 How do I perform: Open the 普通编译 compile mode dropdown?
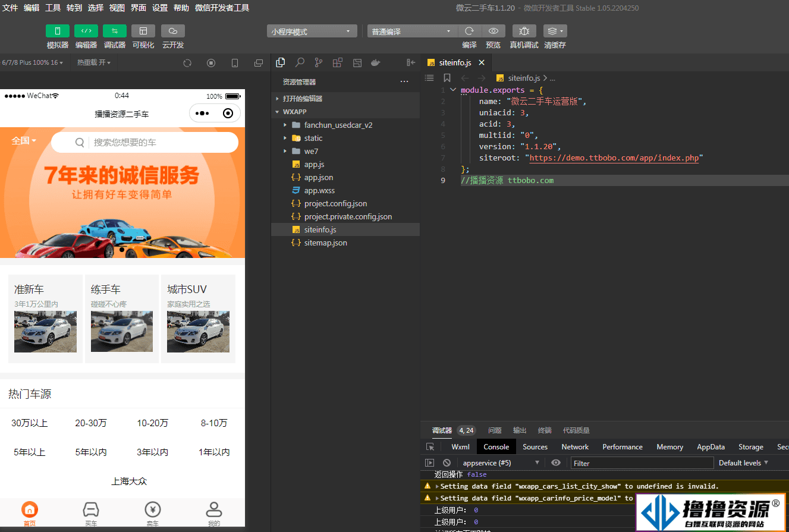tap(412, 32)
